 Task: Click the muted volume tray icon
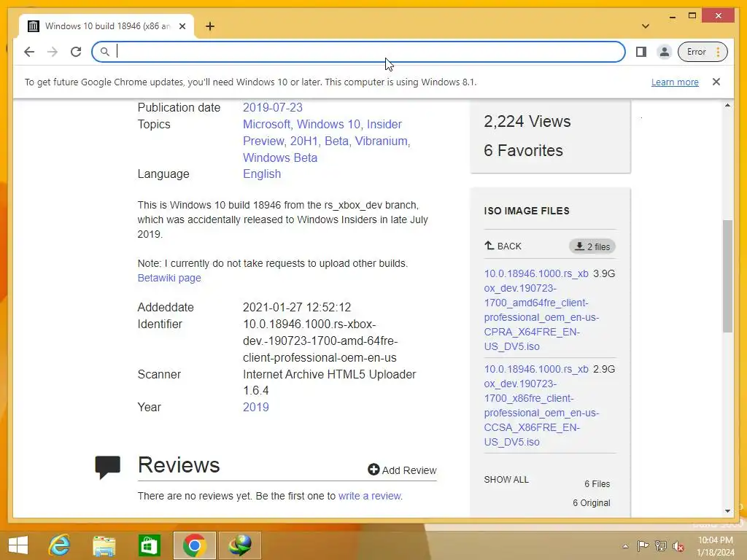tap(678, 546)
